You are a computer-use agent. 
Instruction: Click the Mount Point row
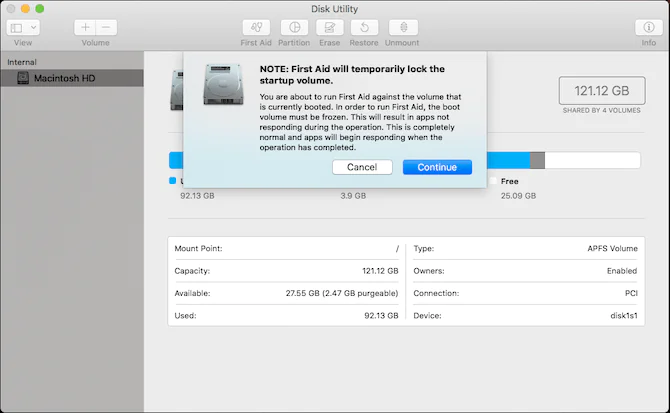(286, 248)
